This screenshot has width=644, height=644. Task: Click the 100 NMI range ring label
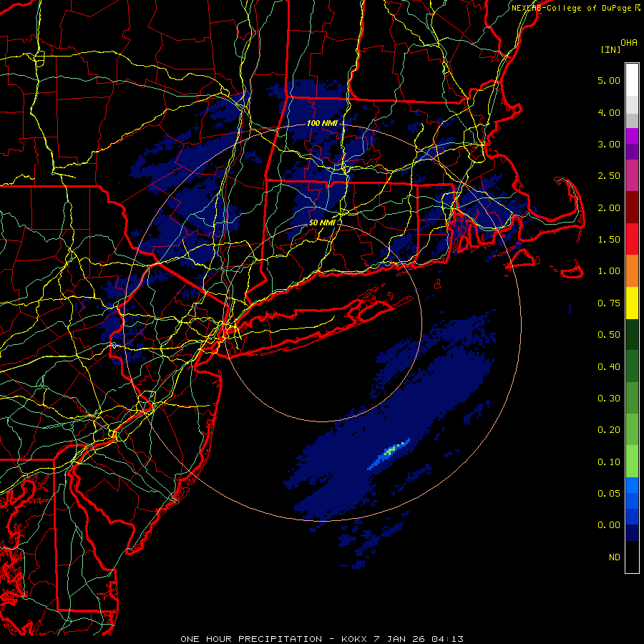tap(322, 123)
